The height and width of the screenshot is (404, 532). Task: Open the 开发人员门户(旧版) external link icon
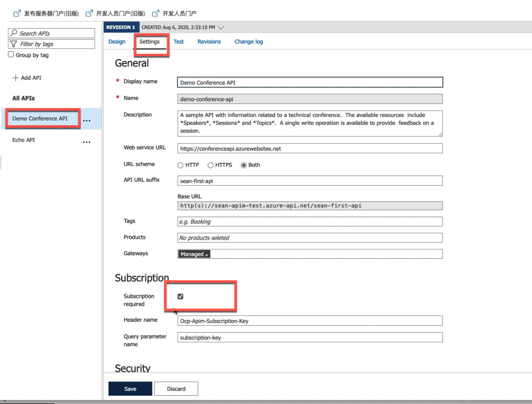(x=89, y=14)
